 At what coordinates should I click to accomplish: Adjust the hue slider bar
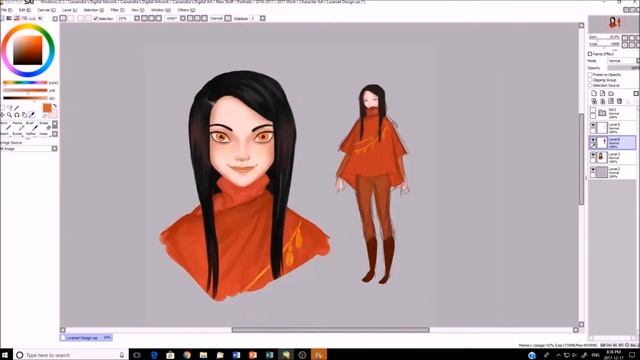[25, 83]
